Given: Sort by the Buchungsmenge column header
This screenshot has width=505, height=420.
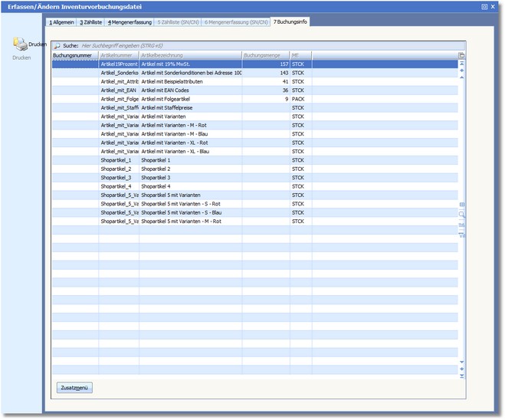Looking at the screenshot, I should [x=264, y=56].
